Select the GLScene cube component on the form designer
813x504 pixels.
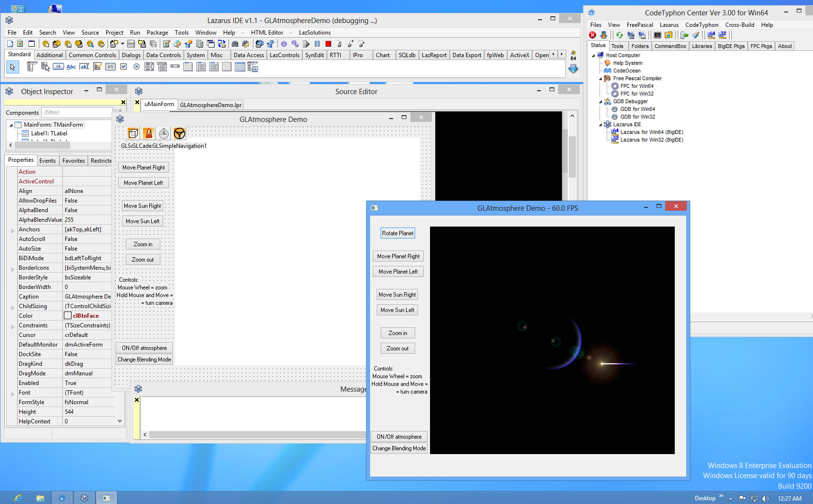click(133, 133)
